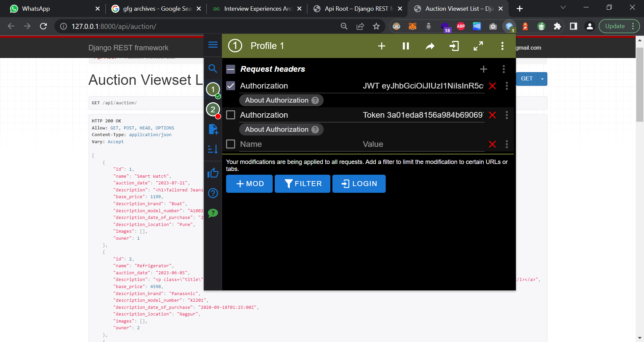The image size is (644, 342).
Task: Click the GET button on the API page
Action: click(x=527, y=79)
